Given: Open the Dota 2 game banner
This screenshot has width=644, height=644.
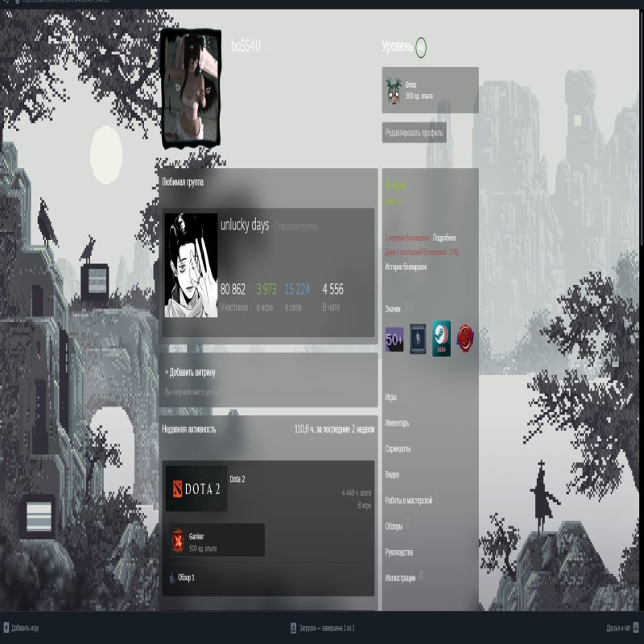Looking at the screenshot, I should pyautogui.click(x=196, y=489).
